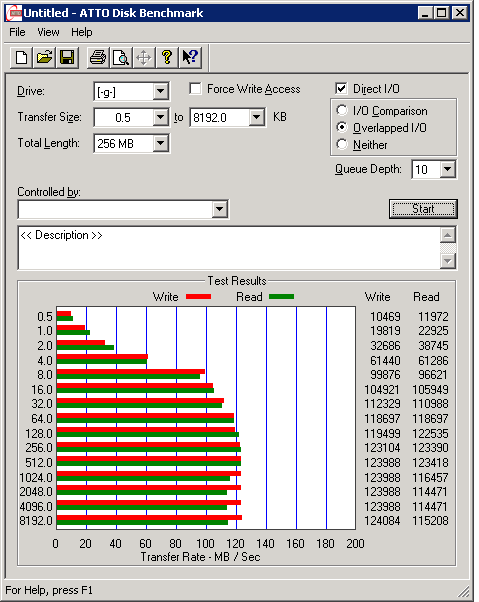Open the View menu
479x602 pixels.
point(48,32)
